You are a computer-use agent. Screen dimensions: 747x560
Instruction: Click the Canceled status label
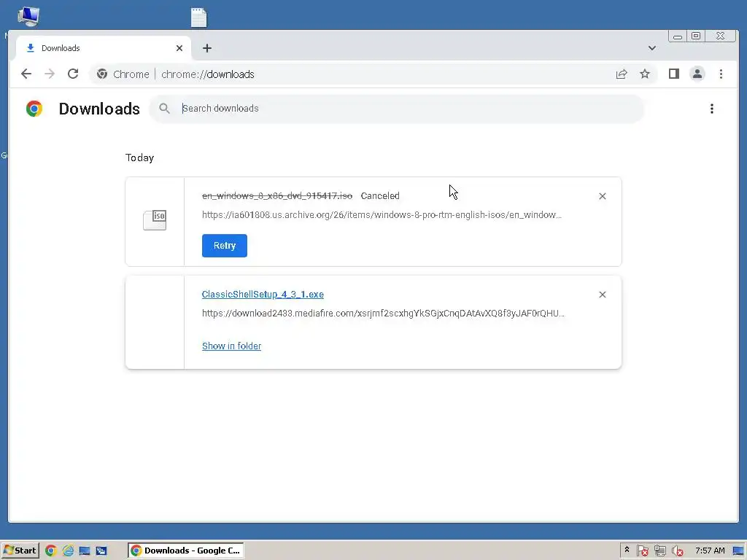(380, 195)
